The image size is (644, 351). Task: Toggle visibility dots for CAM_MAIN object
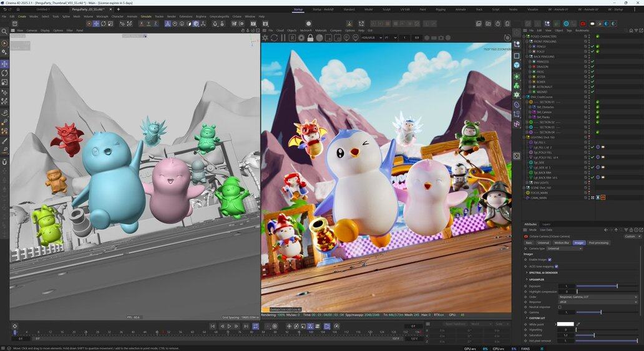(588, 198)
